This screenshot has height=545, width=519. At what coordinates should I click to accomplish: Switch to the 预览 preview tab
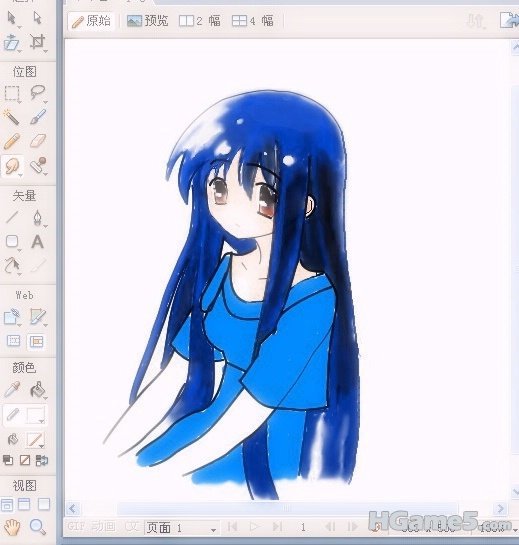pyautogui.click(x=147, y=21)
